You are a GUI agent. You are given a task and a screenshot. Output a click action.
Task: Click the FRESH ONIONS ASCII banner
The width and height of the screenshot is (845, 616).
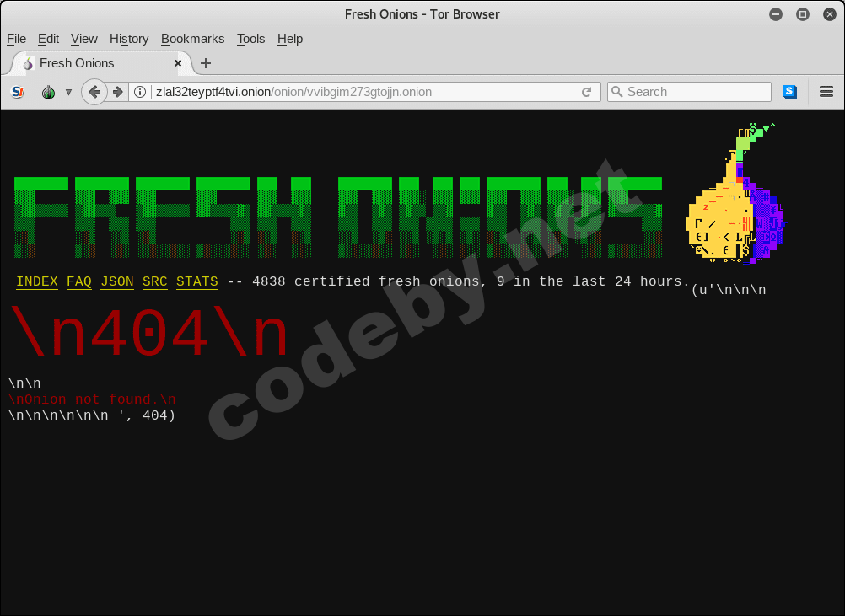pos(338,217)
